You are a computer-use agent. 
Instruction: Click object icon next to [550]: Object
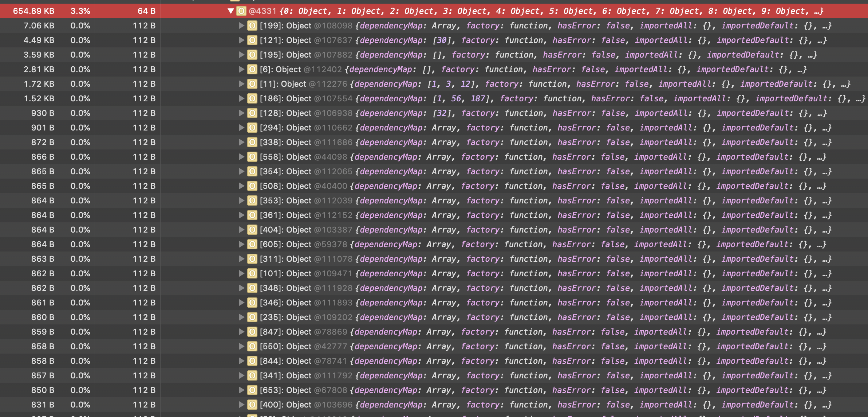click(x=252, y=346)
